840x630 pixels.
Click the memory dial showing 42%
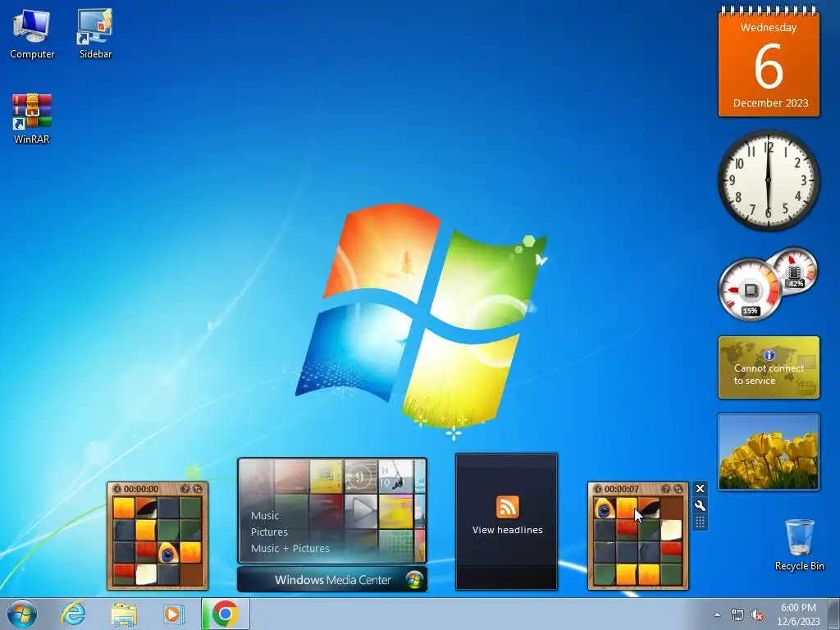coord(795,271)
